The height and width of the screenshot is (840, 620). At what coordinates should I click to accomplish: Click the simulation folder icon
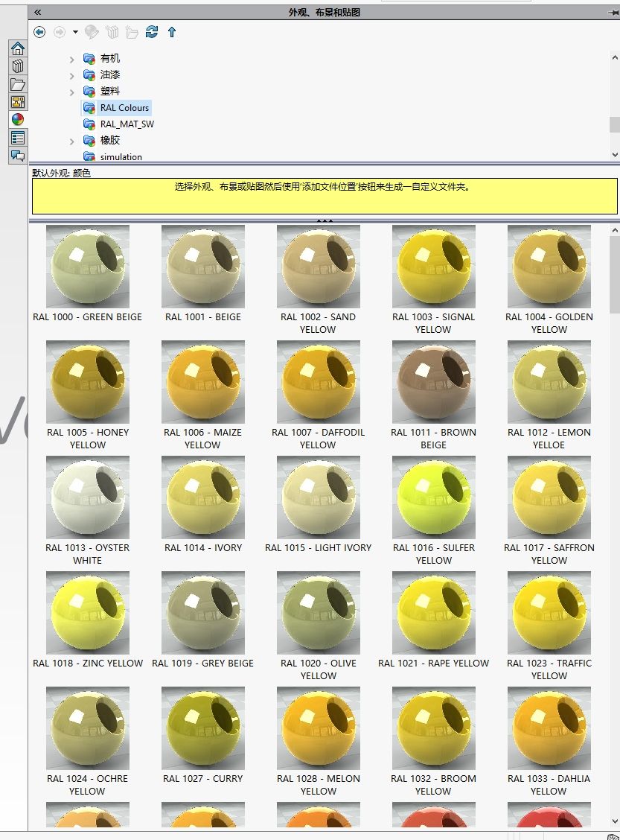pos(89,156)
